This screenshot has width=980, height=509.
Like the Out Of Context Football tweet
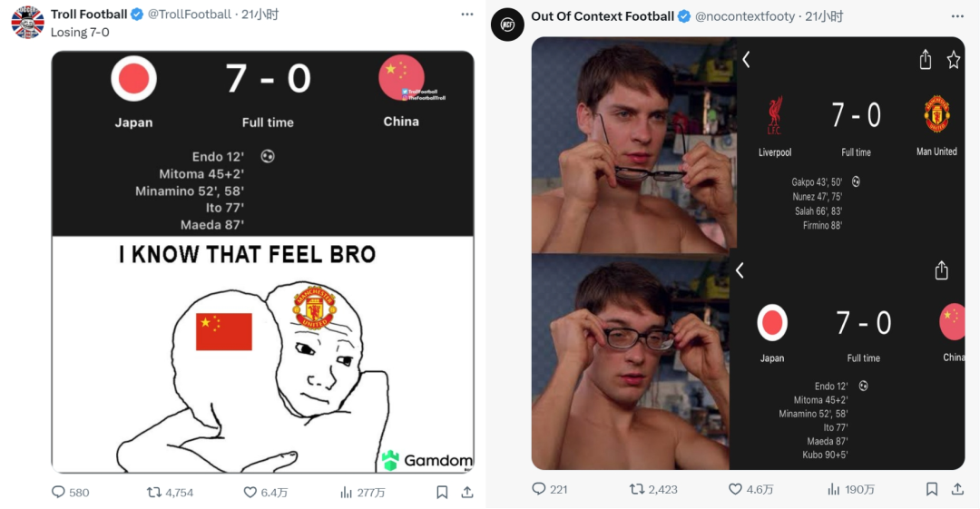[x=734, y=489]
